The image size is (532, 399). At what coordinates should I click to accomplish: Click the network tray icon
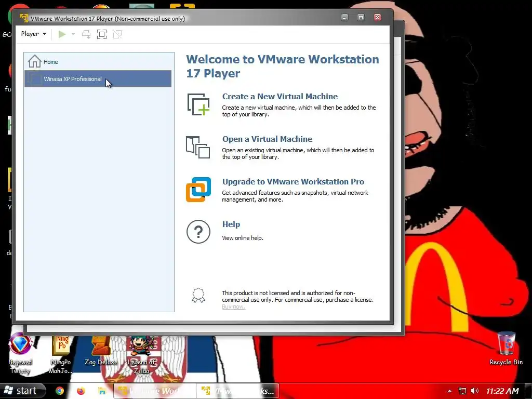point(462,391)
